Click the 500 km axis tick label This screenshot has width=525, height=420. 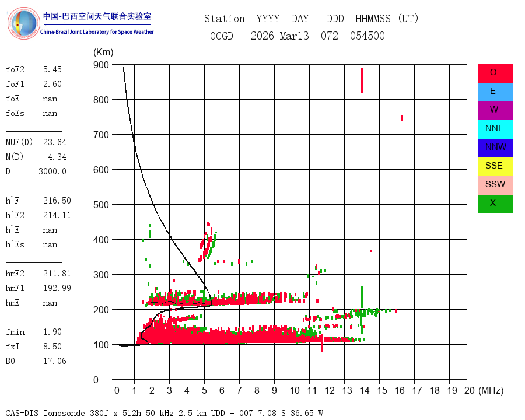[x=101, y=205]
